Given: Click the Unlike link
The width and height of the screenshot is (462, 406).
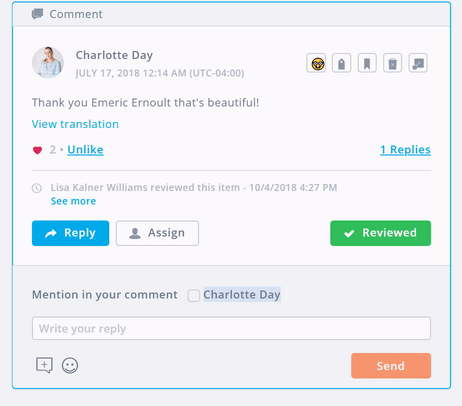Looking at the screenshot, I should pos(85,150).
